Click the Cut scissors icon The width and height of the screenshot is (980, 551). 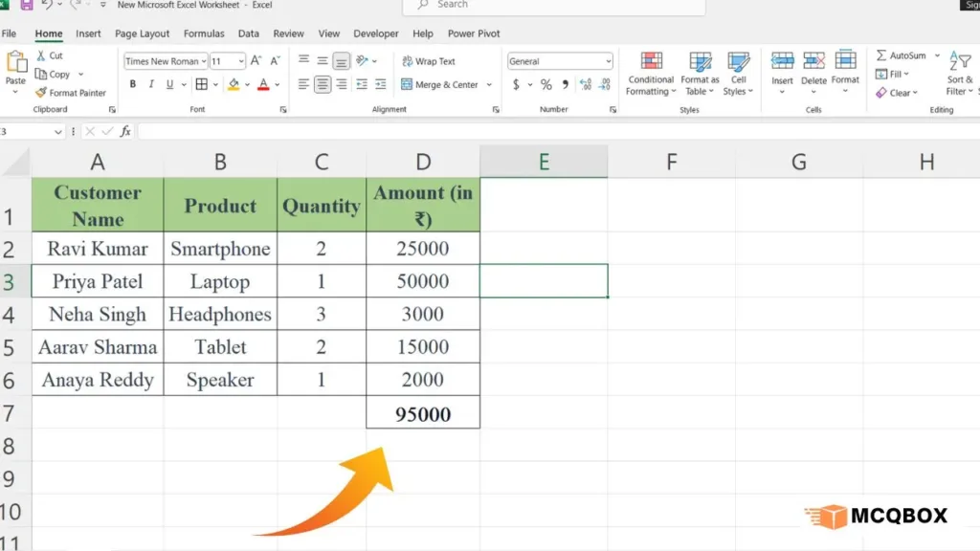coord(41,55)
